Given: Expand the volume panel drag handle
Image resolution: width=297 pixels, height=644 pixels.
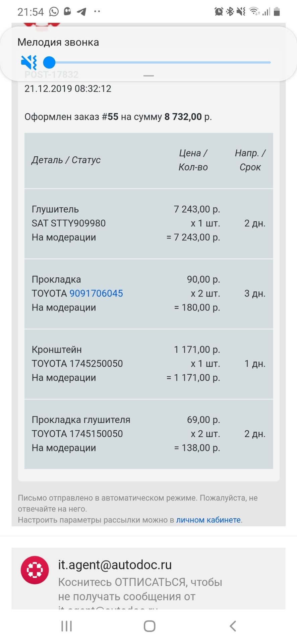Looking at the screenshot, I should 148,76.
